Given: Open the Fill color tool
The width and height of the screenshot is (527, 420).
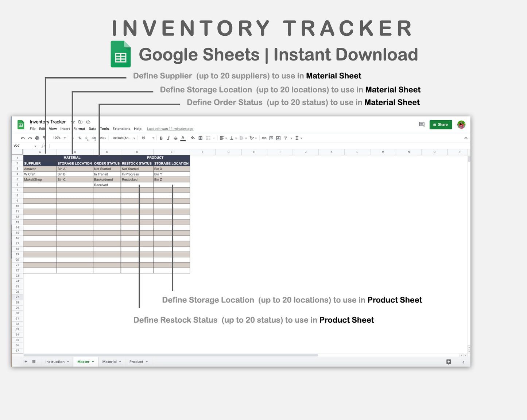Looking at the screenshot, I should coord(193,138).
